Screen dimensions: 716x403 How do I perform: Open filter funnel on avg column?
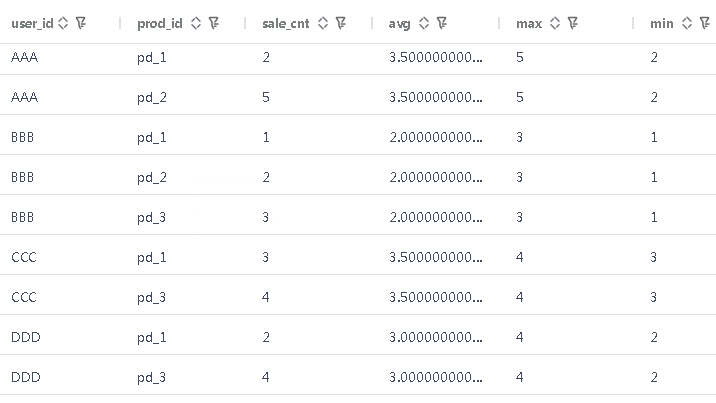pos(441,23)
